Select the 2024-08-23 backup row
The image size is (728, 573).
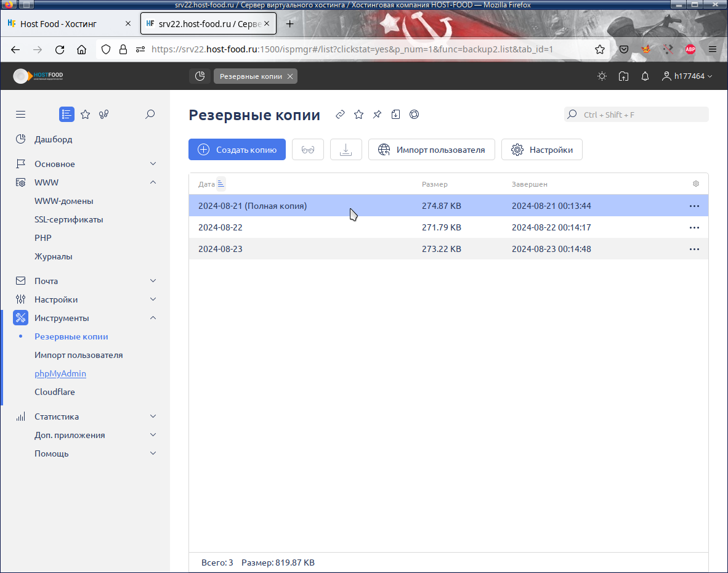tap(448, 249)
